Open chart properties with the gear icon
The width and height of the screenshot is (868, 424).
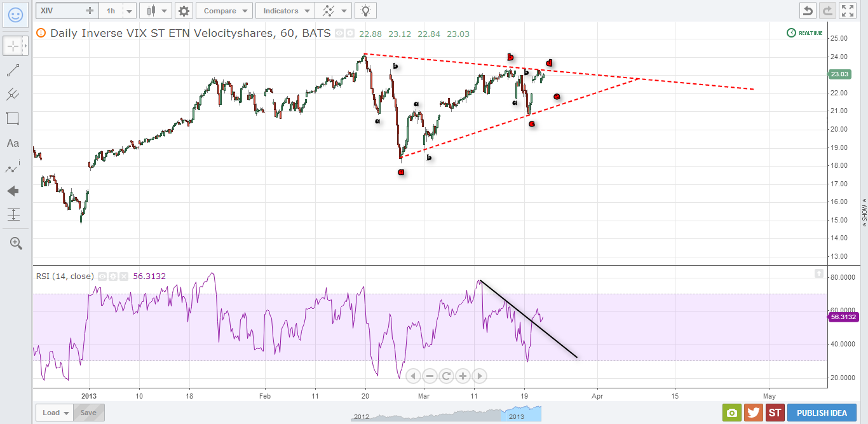(184, 11)
